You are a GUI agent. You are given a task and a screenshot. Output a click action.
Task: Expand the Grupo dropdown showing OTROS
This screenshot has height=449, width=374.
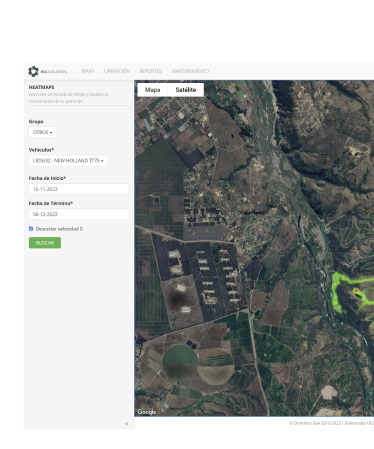click(42, 132)
